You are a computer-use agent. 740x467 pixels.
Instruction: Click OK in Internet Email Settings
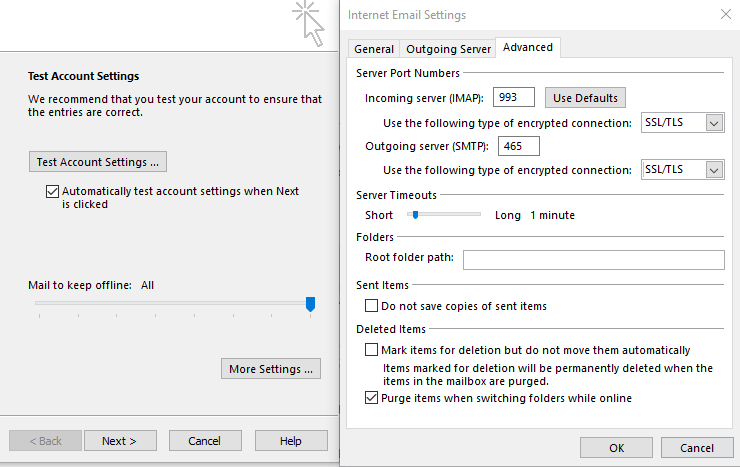pos(616,448)
